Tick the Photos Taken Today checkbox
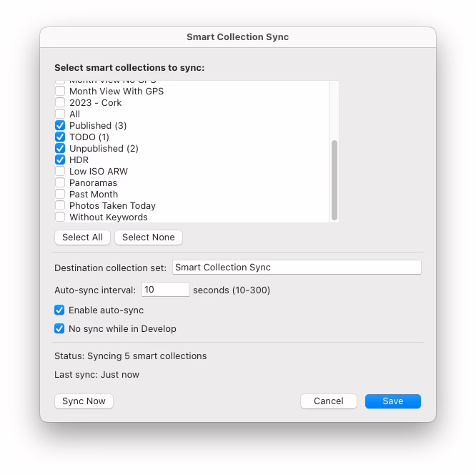The image size is (476, 475). pos(60,206)
